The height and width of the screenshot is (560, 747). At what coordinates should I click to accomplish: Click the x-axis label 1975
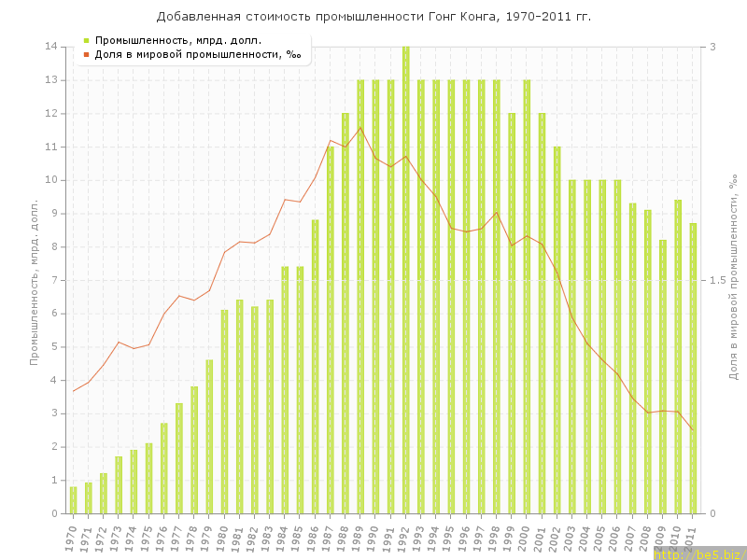(x=147, y=537)
